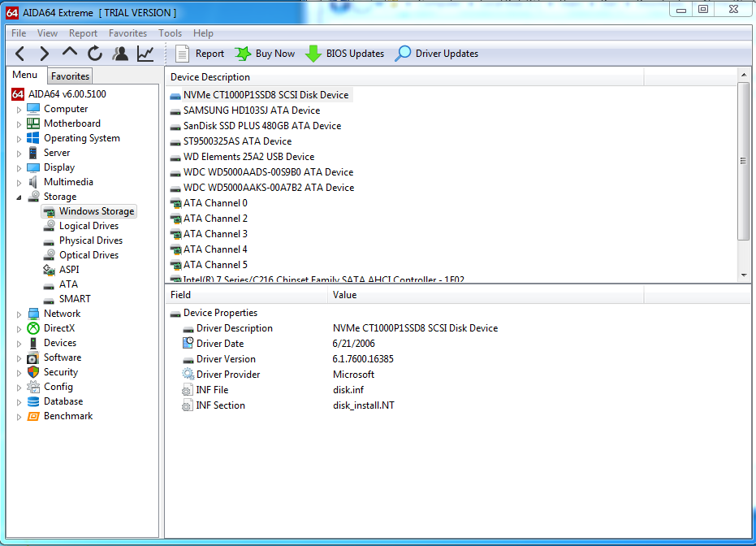This screenshot has height=546, width=756.
Task: Go forward with the right arrow icon
Action: [x=45, y=54]
